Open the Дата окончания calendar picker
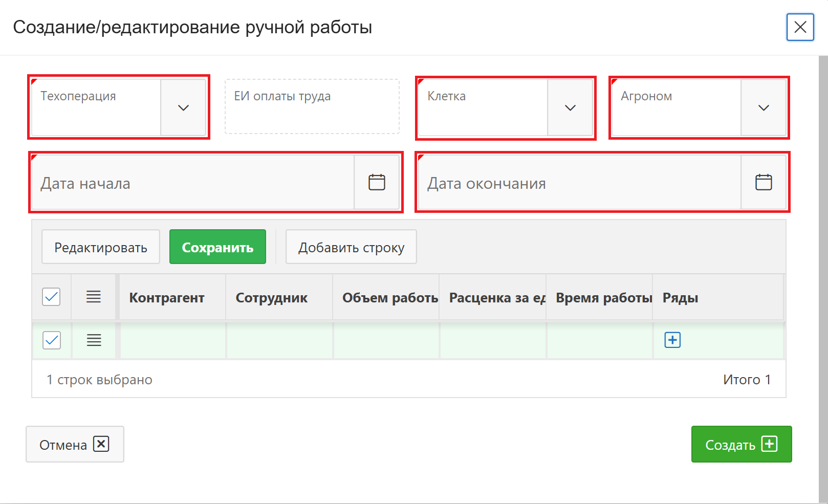The height and width of the screenshot is (504, 828). 763,183
